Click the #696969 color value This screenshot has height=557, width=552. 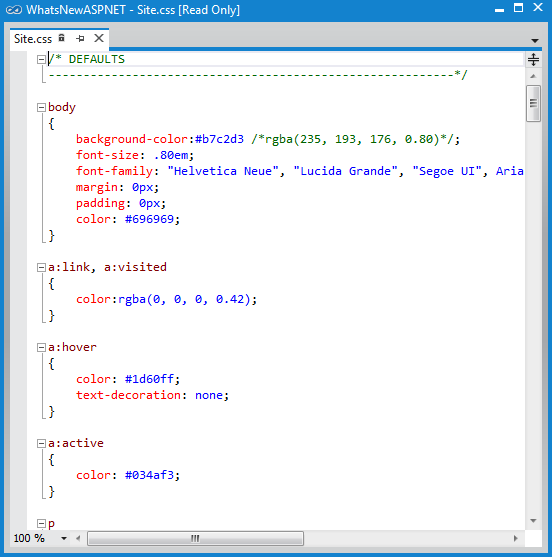coord(149,219)
